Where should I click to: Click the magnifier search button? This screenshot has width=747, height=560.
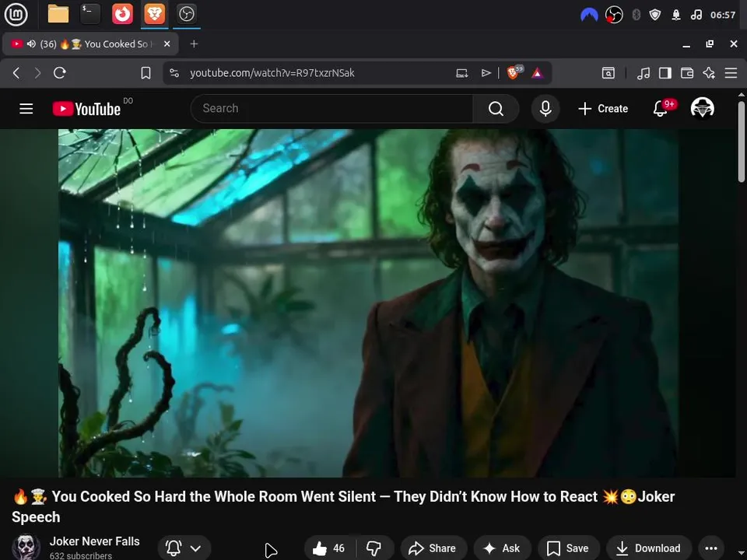pyautogui.click(x=496, y=109)
